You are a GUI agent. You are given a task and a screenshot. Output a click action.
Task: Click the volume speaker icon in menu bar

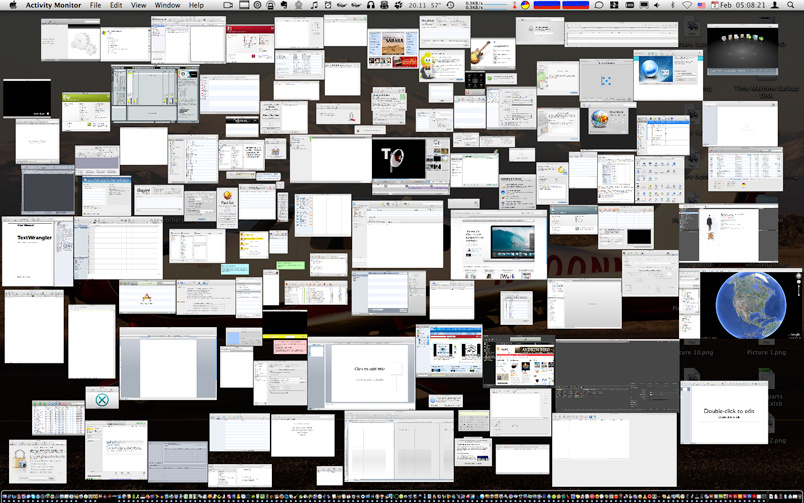click(657, 5)
